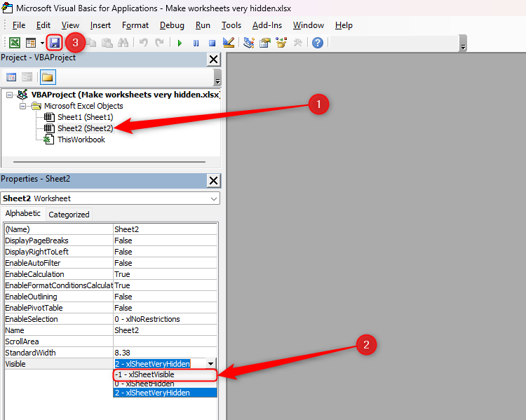Switch to the Categorized tab

coord(69,215)
